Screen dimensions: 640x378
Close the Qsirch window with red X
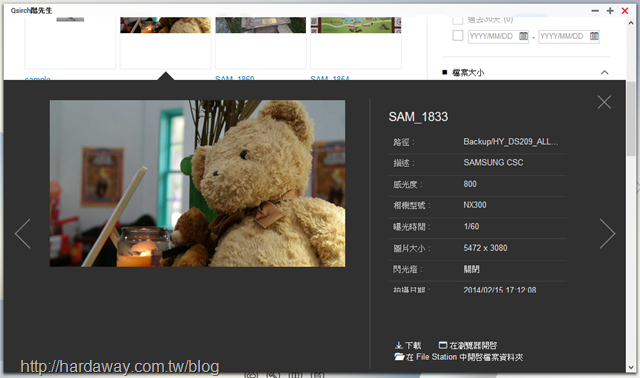point(625,11)
